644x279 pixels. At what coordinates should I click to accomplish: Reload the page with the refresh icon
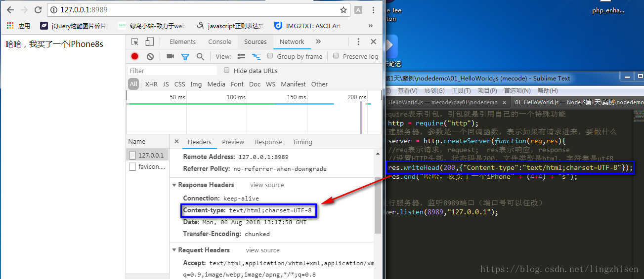(x=38, y=10)
